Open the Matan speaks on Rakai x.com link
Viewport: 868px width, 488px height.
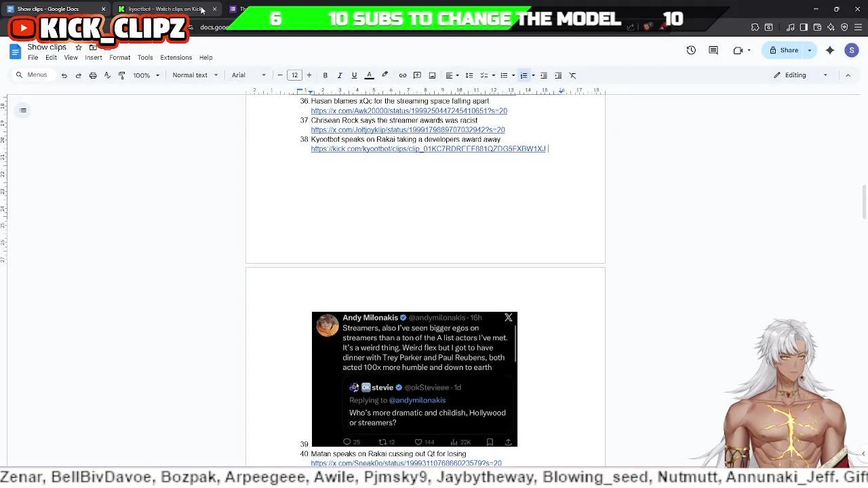[x=406, y=464]
